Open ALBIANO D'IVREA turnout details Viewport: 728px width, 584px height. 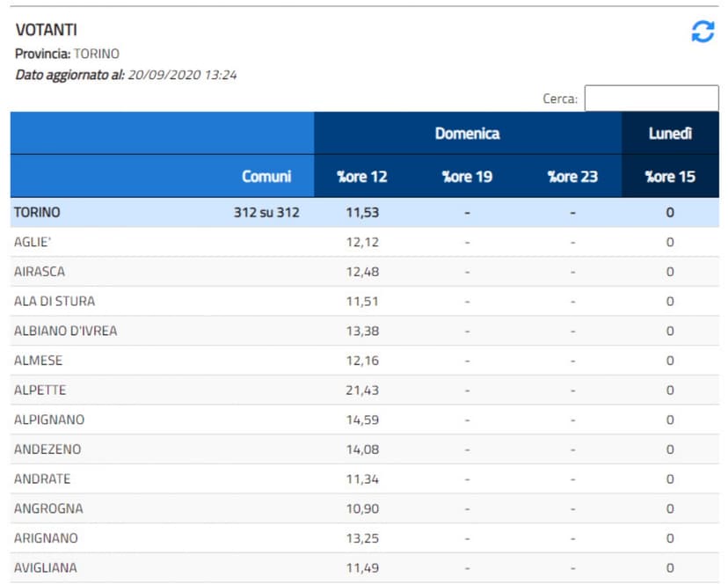tap(65, 332)
